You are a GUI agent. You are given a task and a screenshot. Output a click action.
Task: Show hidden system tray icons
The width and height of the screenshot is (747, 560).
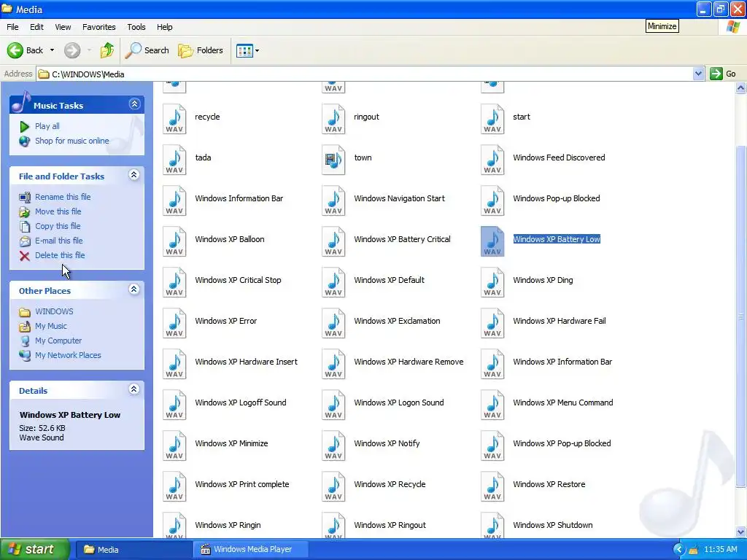tap(679, 550)
